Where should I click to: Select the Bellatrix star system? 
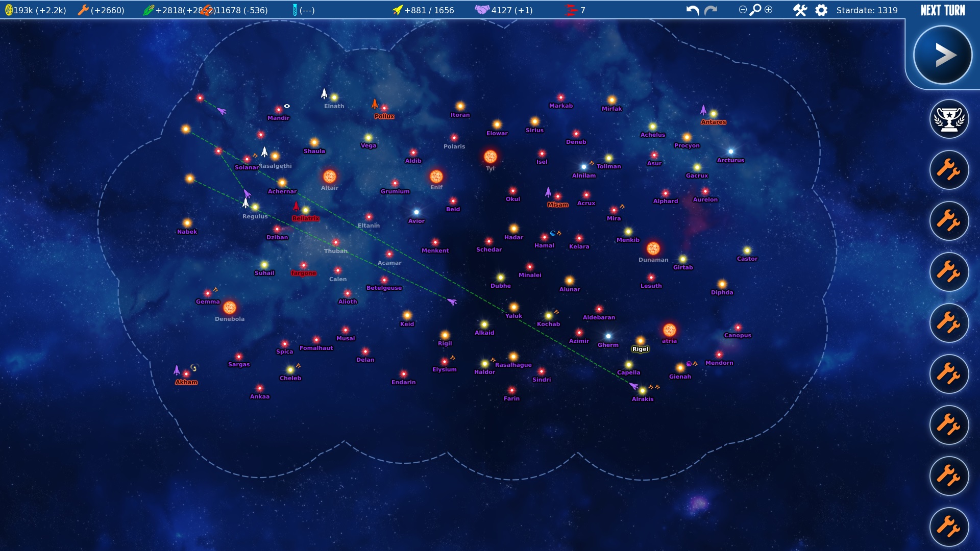(306, 211)
